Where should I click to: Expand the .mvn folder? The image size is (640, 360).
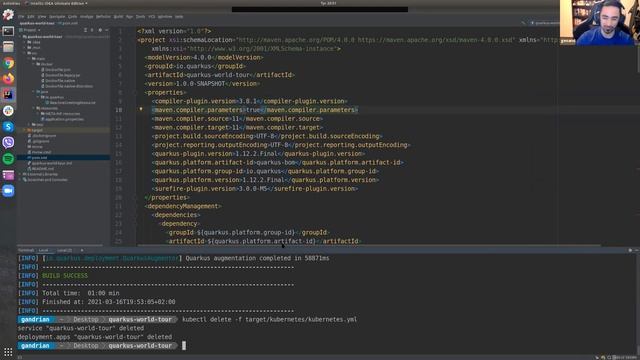24,47
